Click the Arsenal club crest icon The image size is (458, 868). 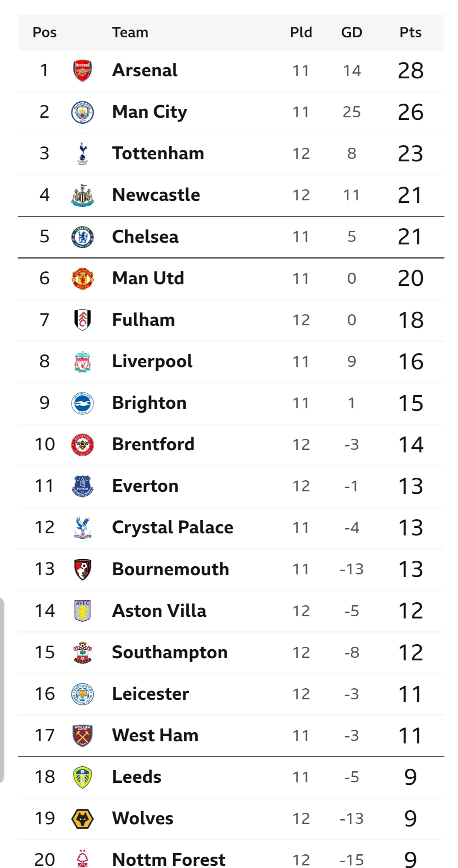(83, 71)
